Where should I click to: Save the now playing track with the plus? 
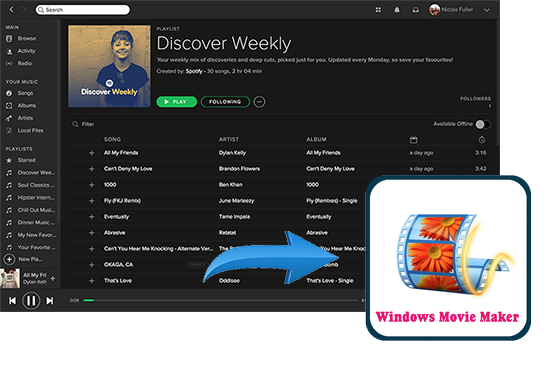(x=53, y=278)
